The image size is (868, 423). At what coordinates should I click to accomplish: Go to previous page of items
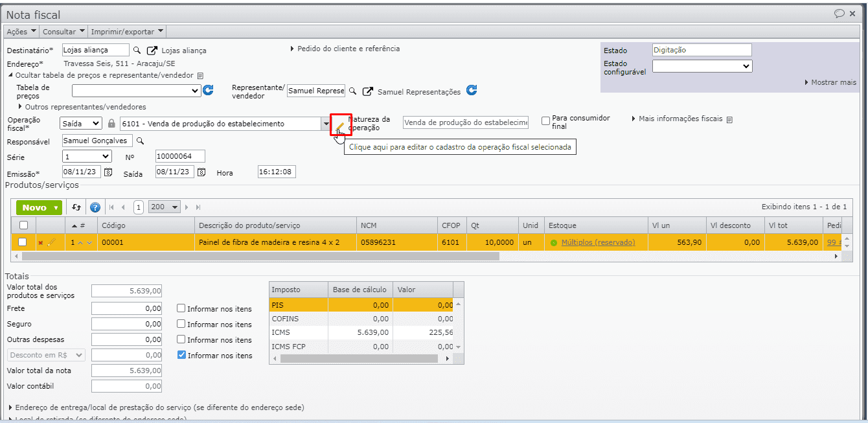tap(123, 207)
